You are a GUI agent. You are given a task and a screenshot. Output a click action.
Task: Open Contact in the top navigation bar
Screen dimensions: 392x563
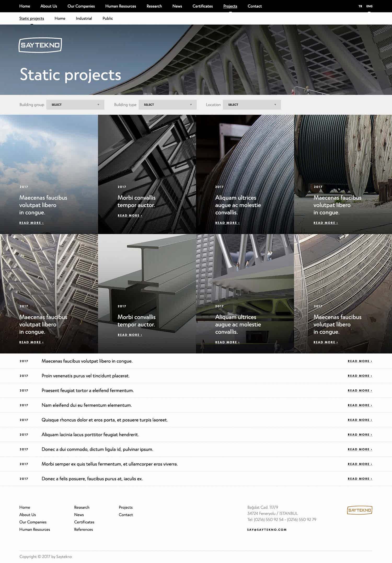255,6
